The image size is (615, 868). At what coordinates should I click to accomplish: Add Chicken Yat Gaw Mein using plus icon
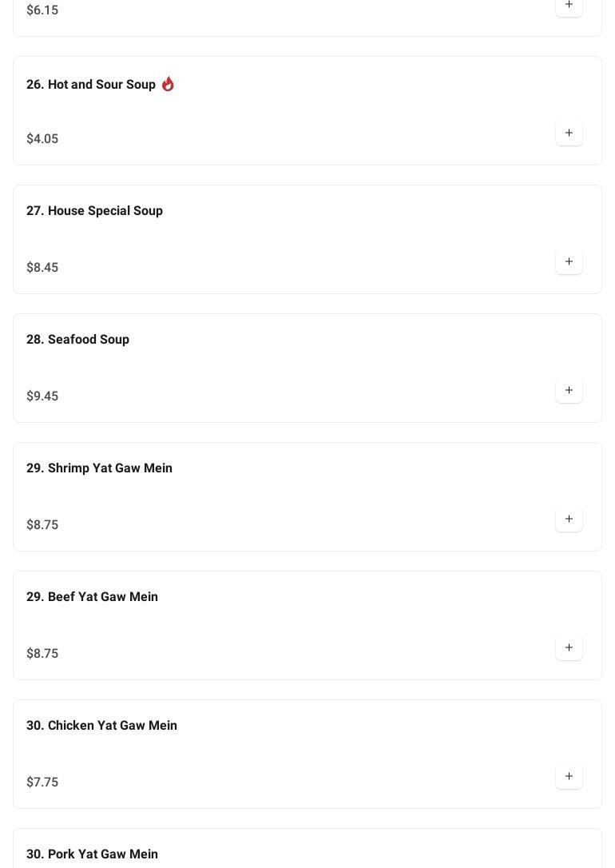coord(569,777)
